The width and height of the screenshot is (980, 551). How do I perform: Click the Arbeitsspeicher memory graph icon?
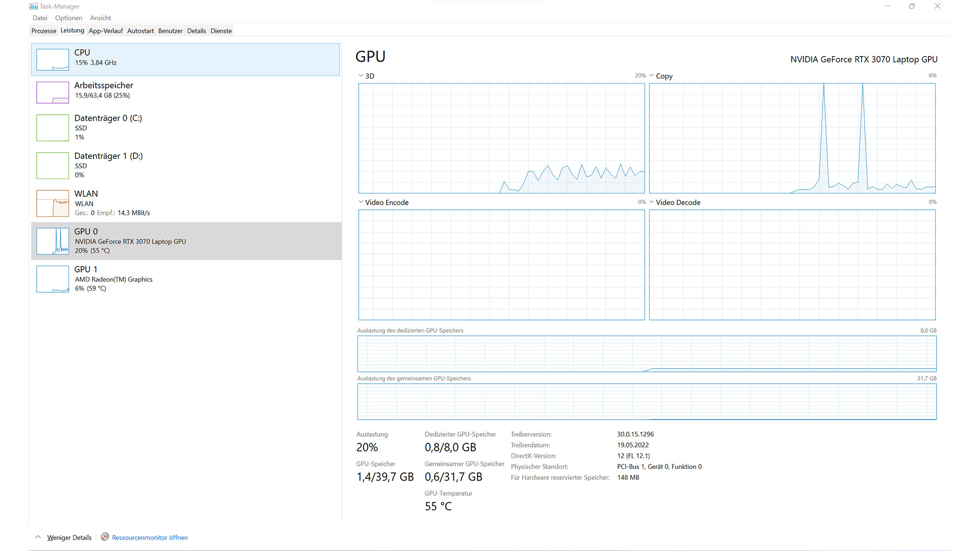(53, 92)
